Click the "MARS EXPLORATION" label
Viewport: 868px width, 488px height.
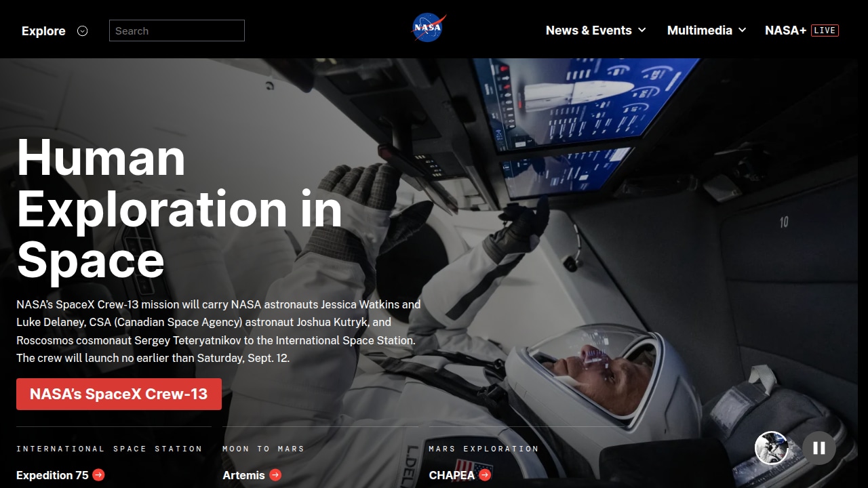[484, 449]
